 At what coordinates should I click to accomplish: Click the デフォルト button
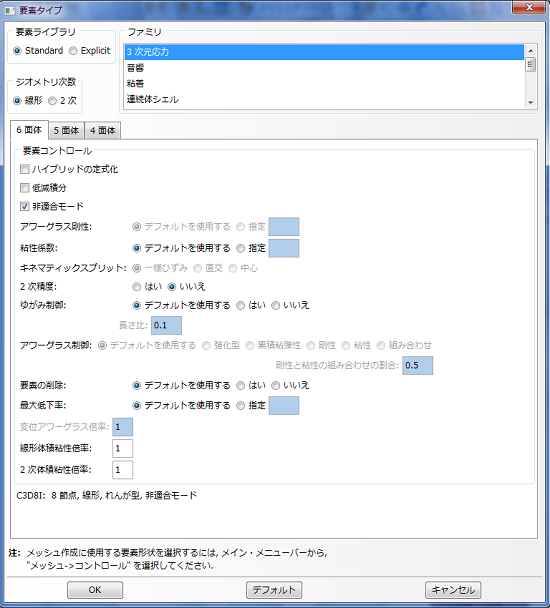tap(274, 590)
